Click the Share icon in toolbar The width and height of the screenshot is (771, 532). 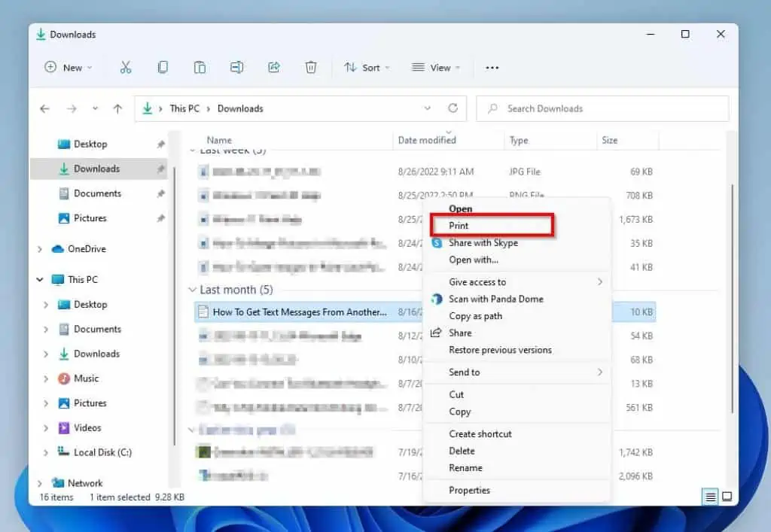click(x=274, y=67)
